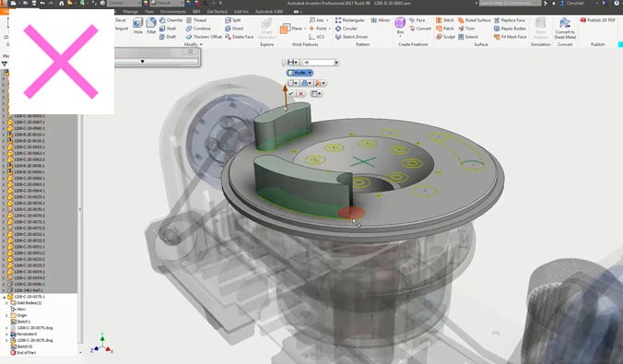Choose the Fillet tool
The image size is (623, 364).
point(151,26)
